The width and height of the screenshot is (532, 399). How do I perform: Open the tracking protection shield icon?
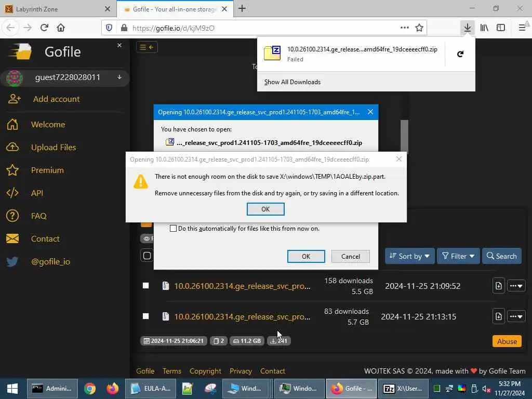(109, 28)
